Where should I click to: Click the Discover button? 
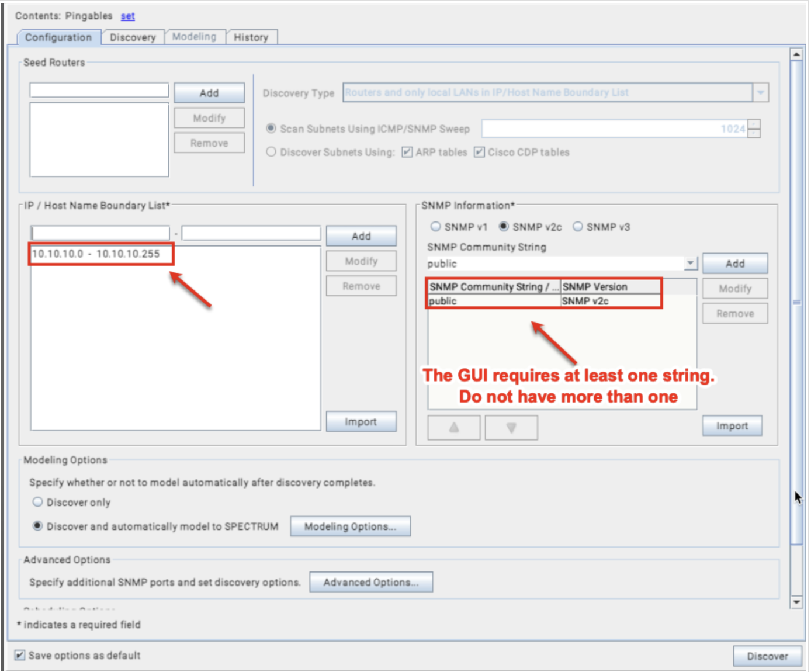767,656
